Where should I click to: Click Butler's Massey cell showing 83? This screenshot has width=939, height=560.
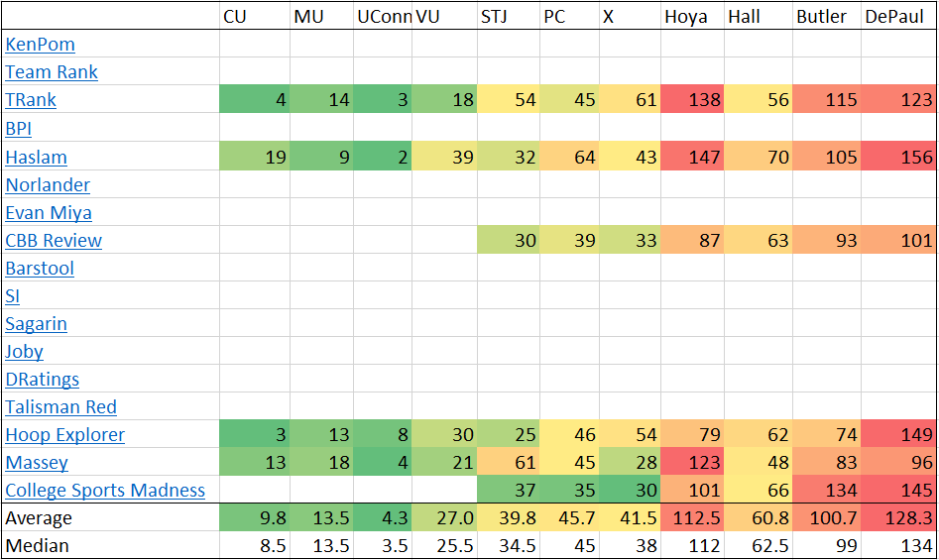click(826, 462)
